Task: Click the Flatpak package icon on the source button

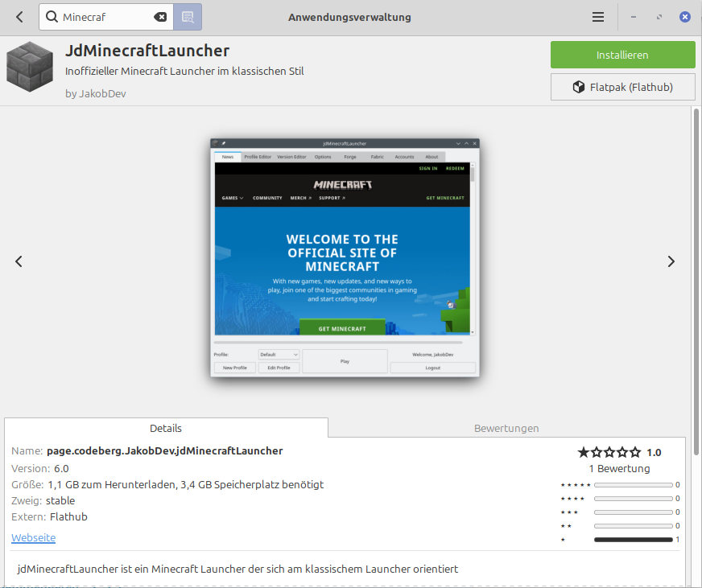Action: coord(579,87)
